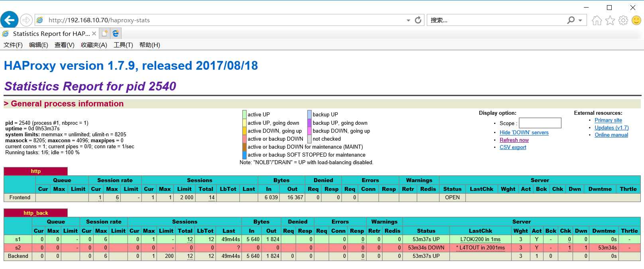The height and width of the screenshot is (269, 644).
Task: Open the Online manual link
Action: 611,135
